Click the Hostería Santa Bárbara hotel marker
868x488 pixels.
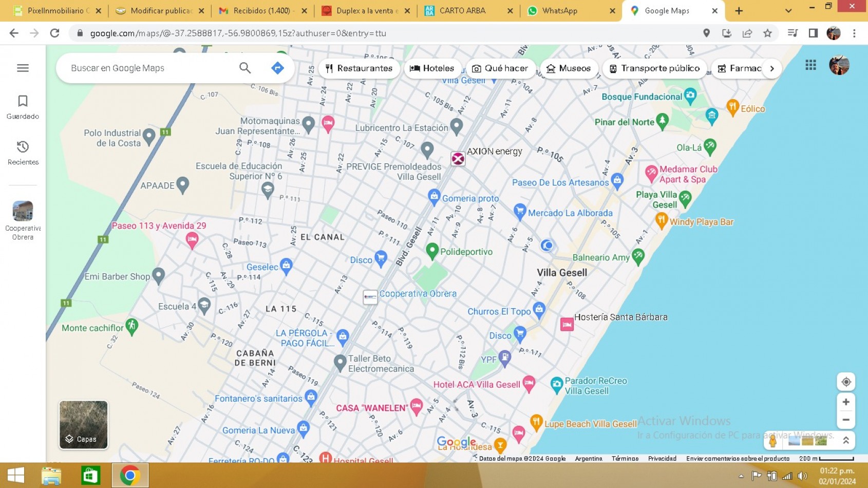click(567, 324)
